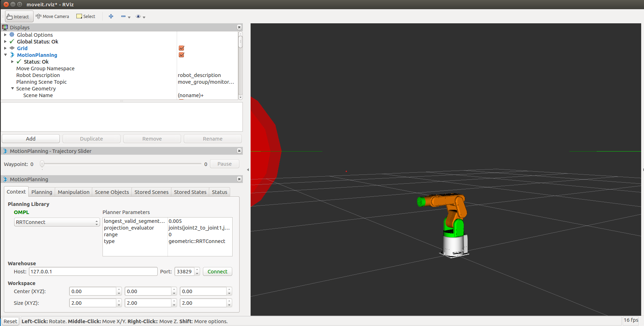Click the blue plus add-tool icon
This screenshot has height=326, width=644.
point(111,17)
